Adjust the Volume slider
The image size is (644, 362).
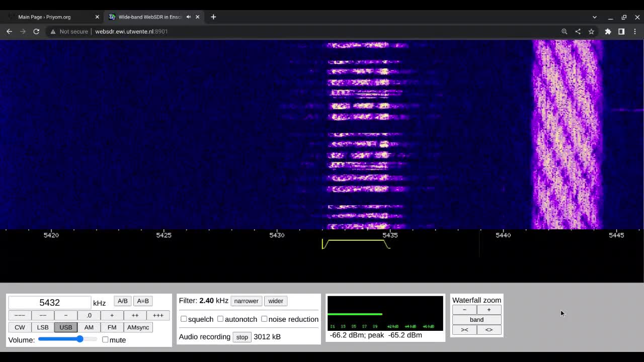[x=67, y=339]
